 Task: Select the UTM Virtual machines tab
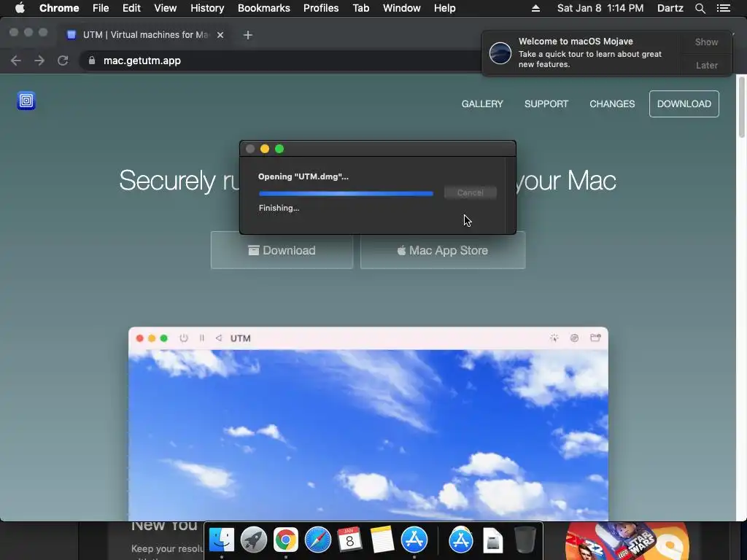pyautogui.click(x=145, y=35)
